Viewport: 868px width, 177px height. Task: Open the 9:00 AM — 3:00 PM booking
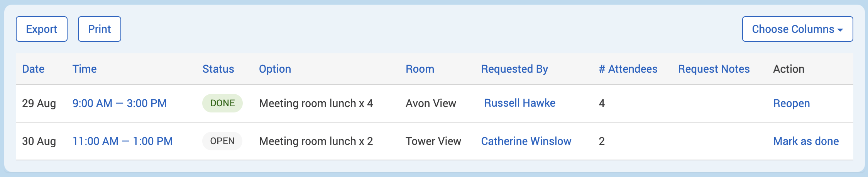(119, 103)
